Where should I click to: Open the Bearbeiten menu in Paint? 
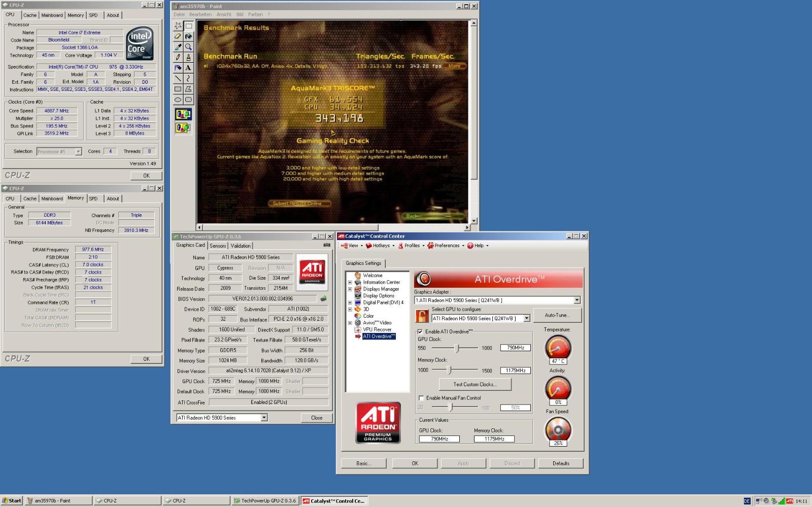tap(200, 14)
